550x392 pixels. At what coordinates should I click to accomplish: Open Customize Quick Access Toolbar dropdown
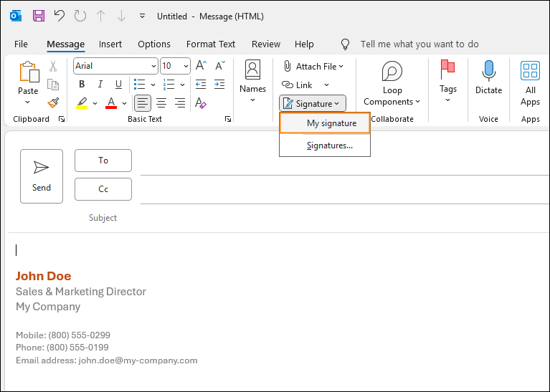142,16
